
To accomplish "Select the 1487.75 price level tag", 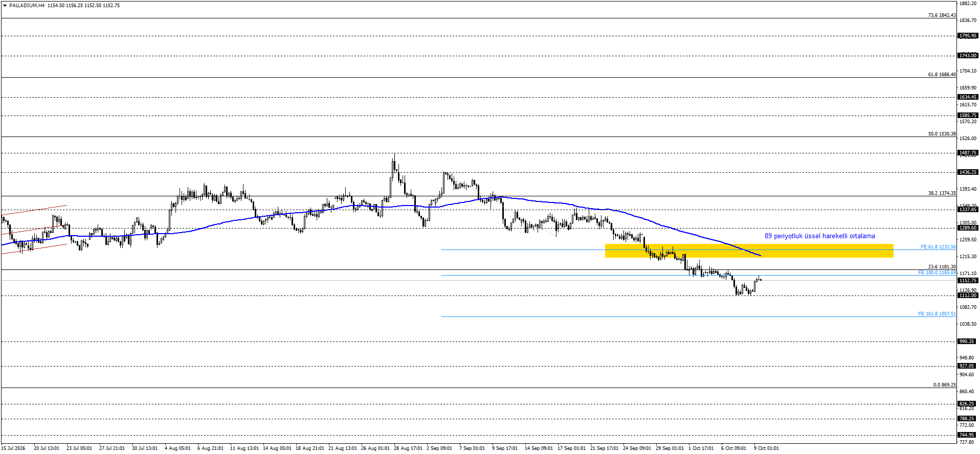I will (x=968, y=153).
